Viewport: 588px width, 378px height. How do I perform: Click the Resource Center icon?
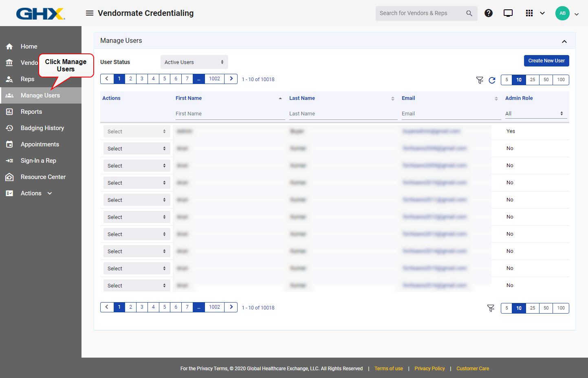[x=9, y=177]
